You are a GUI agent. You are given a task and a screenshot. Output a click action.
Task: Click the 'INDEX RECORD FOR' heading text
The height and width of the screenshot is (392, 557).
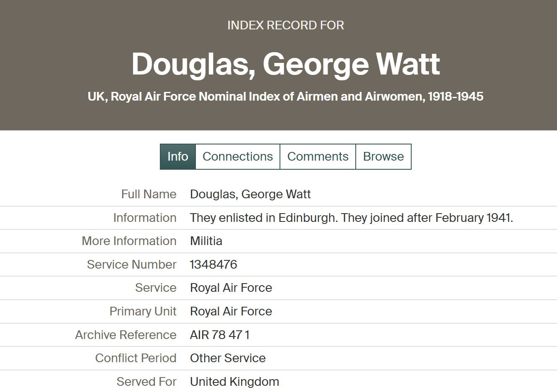[286, 25]
